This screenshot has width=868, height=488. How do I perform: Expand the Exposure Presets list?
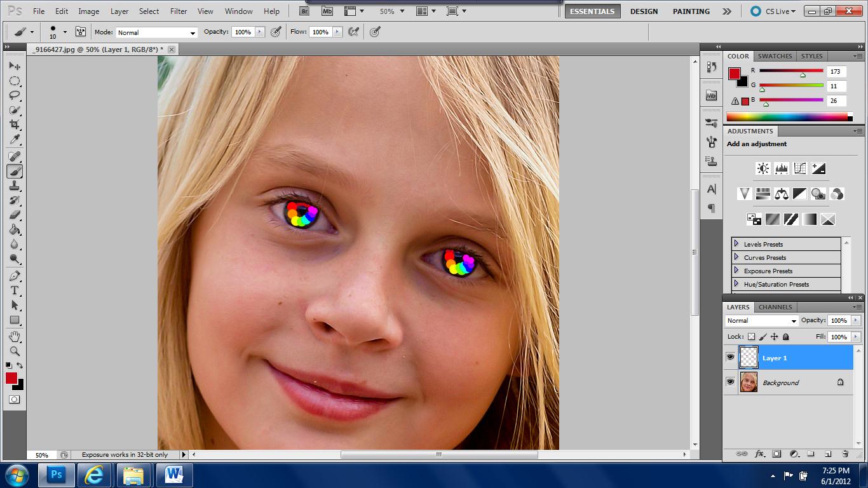click(x=736, y=271)
